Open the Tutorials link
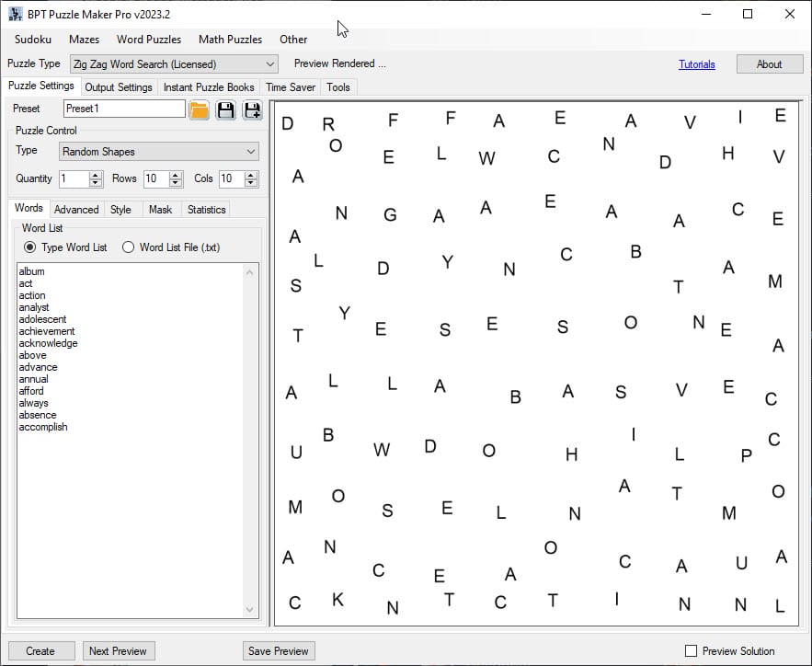 point(696,64)
